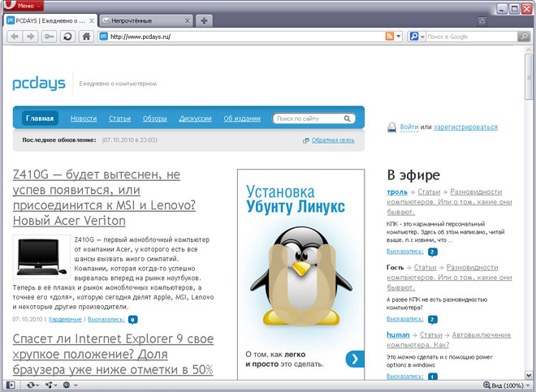Screen dimensions: 536x392
Task: Click the Войти link
Action: pyautogui.click(x=409, y=127)
